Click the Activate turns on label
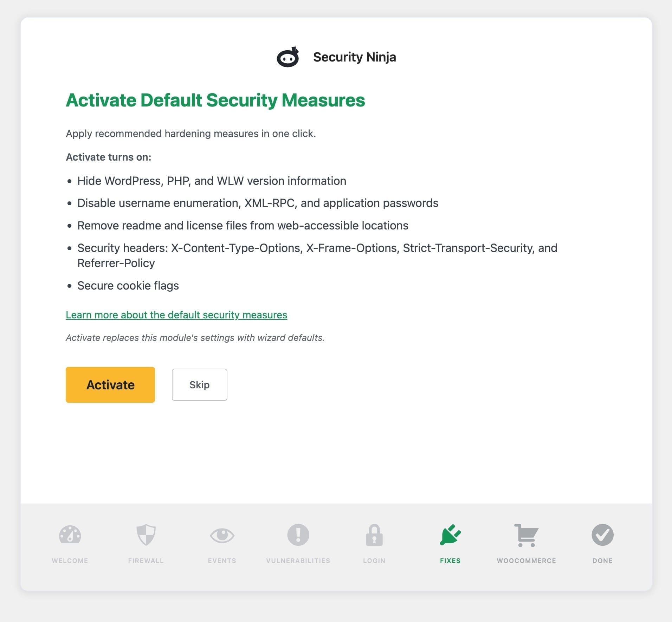Viewport: 672px width, 622px height. click(x=109, y=157)
